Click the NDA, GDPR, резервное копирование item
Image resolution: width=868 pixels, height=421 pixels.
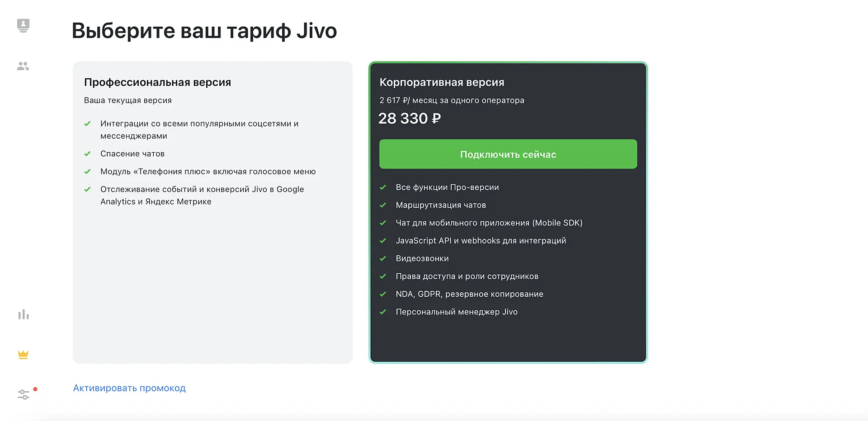click(469, 294)
